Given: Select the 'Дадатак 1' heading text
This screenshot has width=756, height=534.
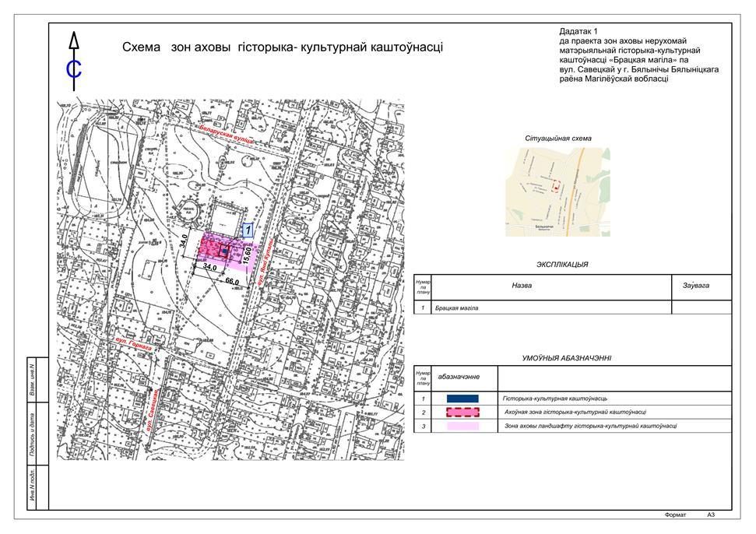Looking at the screenshot, I should (x=578, y=31).
